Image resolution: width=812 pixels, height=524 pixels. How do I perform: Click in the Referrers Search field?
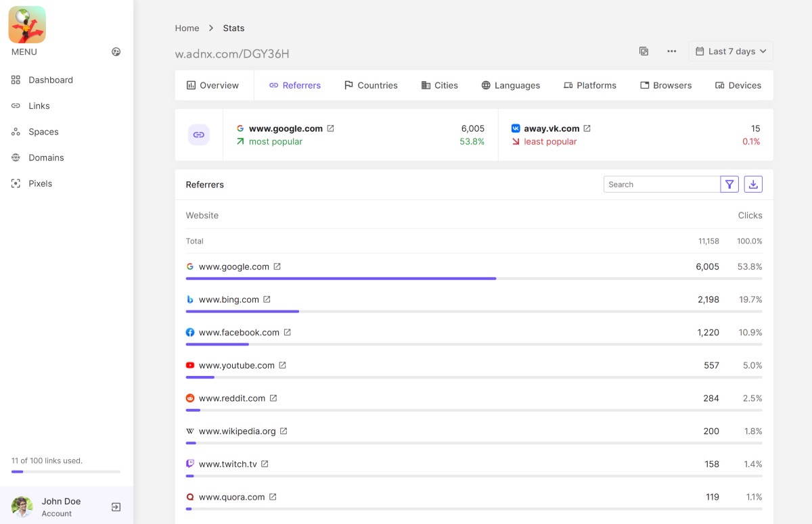(662, 185)
